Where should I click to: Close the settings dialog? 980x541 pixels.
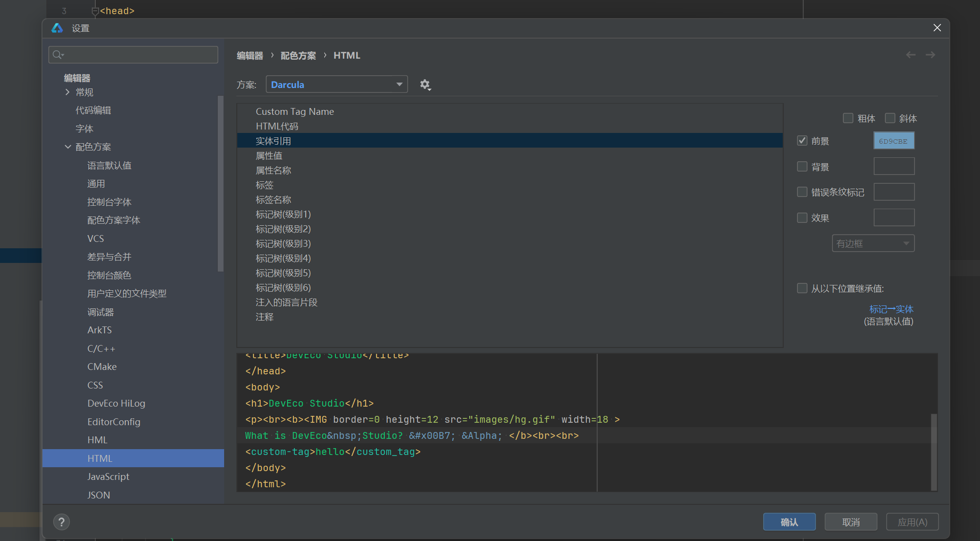[937, 28]
